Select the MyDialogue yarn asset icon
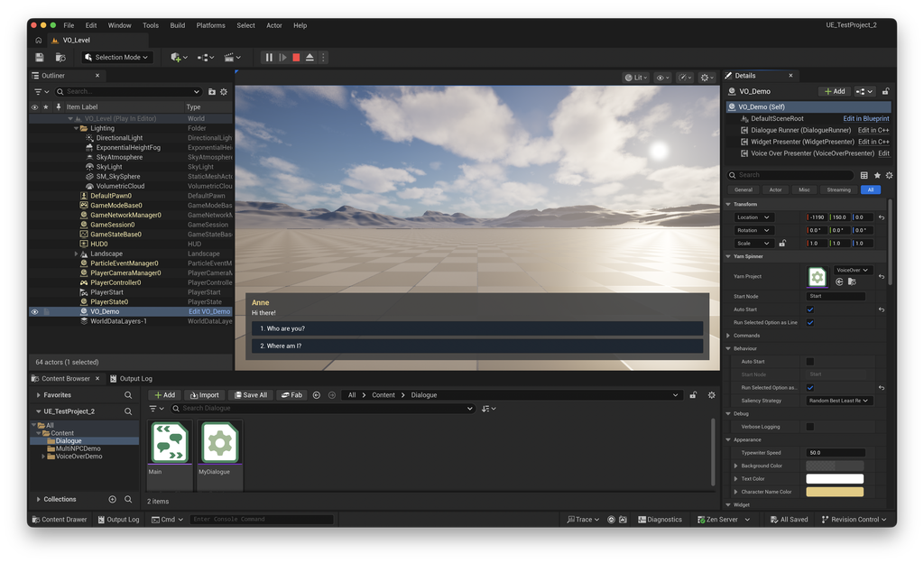924x563 pixels. (218, 442)
